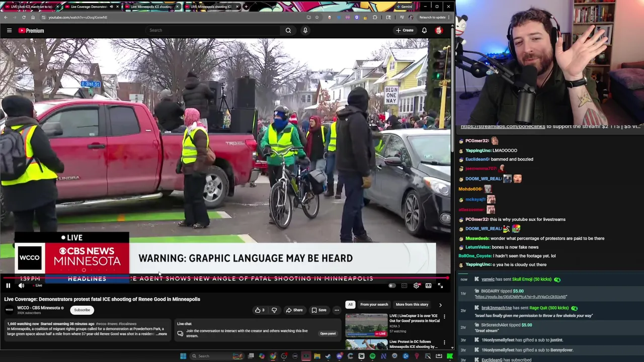The width and height of the screenshot is (644, 362).
Task: Open video player settings gear
Action: pos(416,286)
